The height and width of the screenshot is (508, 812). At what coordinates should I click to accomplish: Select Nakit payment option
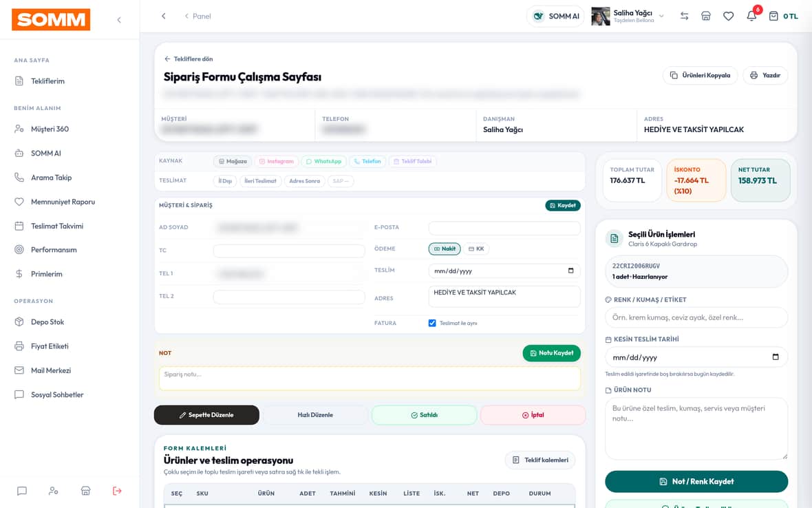pos(445,248)
